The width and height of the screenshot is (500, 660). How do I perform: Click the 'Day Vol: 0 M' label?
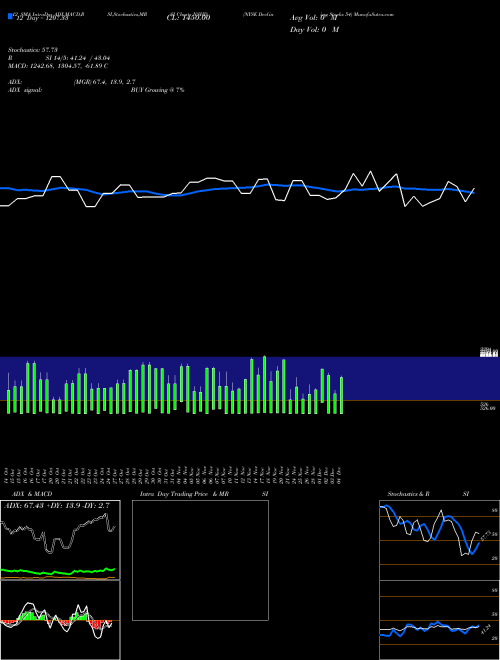(x=314, y=29)
